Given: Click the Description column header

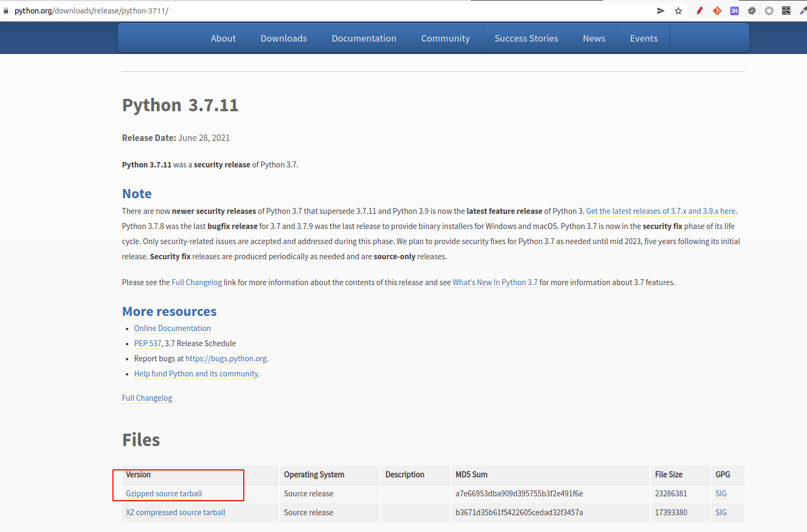Looking at the screenshot, I should click(405, 475).
